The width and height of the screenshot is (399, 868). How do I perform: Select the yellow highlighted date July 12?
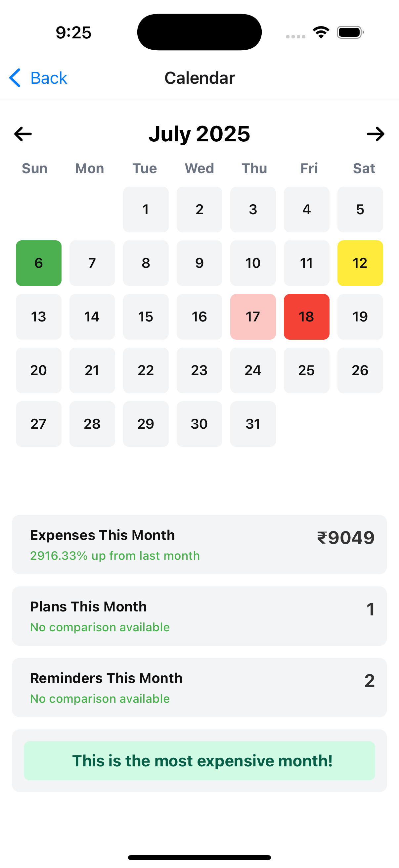360,263
